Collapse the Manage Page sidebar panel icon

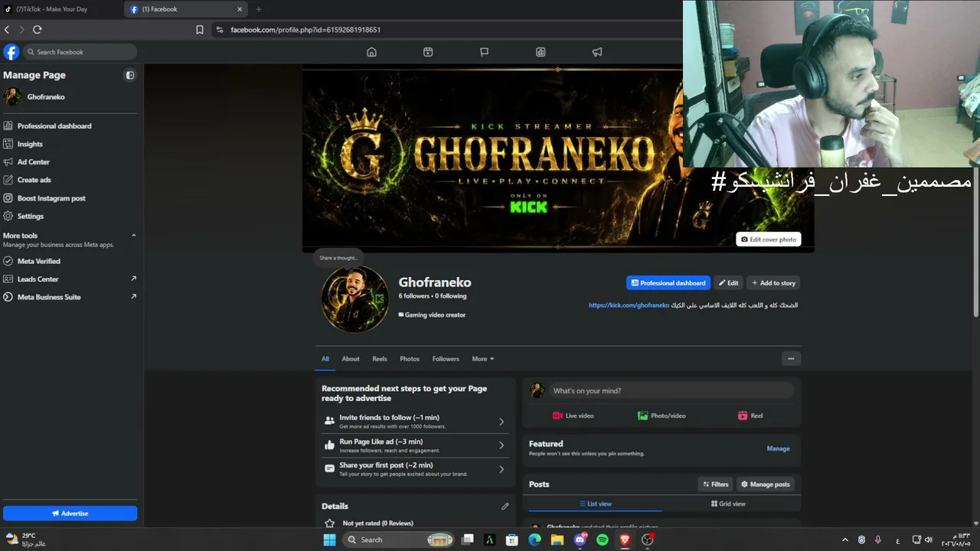[130, 75]
